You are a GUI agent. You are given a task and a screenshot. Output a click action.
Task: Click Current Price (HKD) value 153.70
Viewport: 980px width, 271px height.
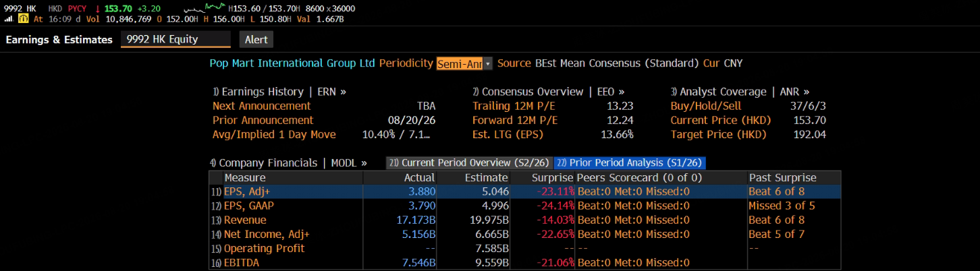(811, 120)
